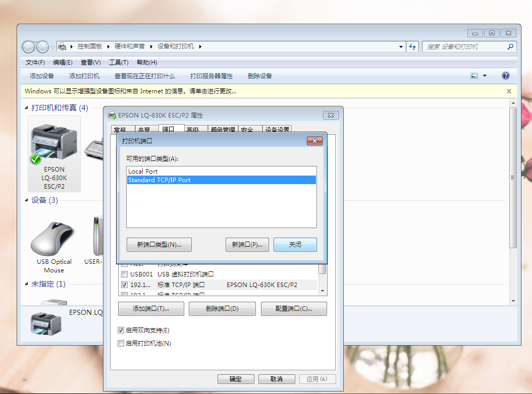Click 关闭 button in printer ports dialog
This screenshot has width=532, height=394.
295,245
